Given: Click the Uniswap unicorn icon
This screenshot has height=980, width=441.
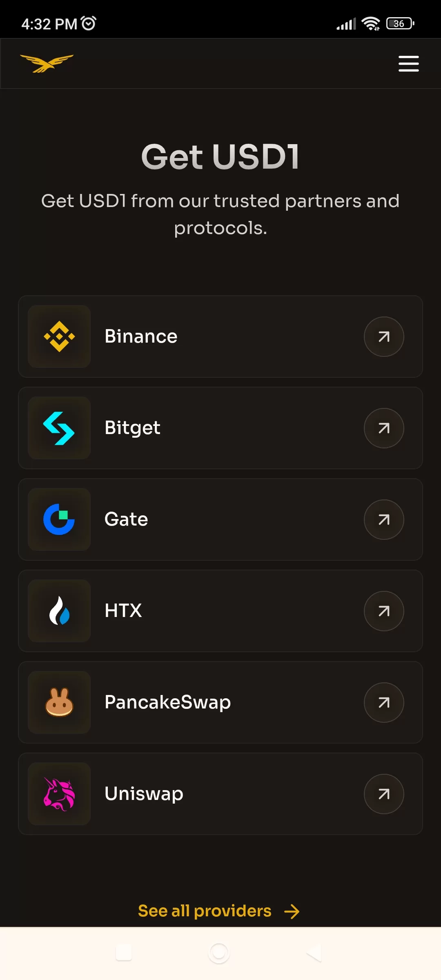Looking at the screenshot, I should click(59, 794).
